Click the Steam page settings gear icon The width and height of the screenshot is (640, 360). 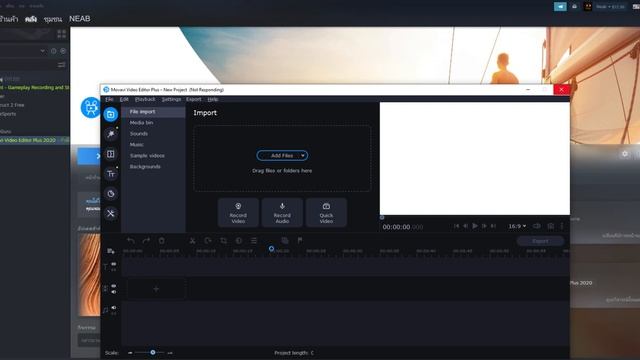pos(624,154)
